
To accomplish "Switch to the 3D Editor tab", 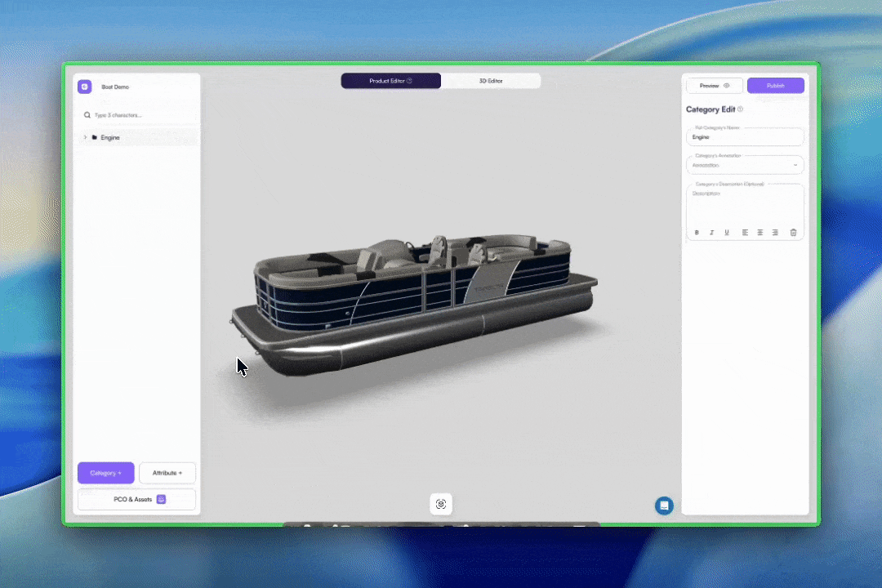I will point(491,81).
